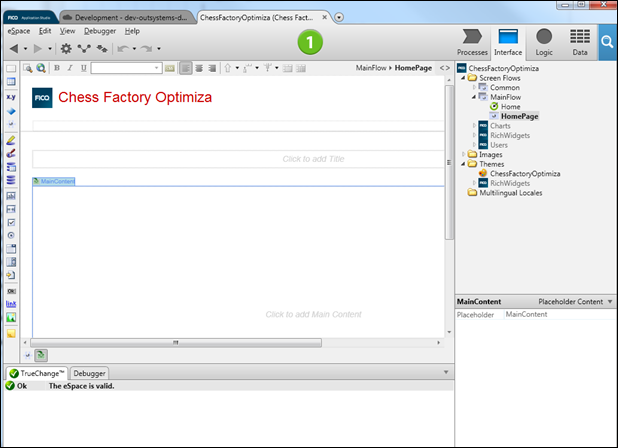
Task: Expand the Images folder
Action: click(x=464, y=154)
